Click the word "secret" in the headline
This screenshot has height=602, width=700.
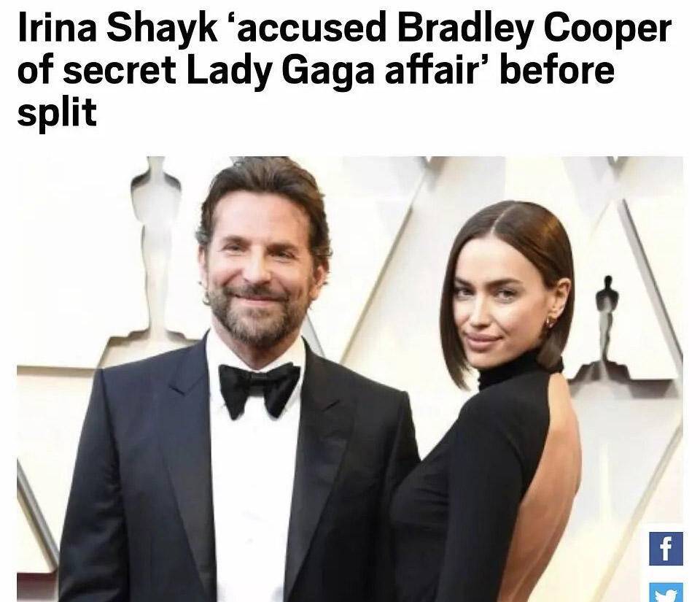(119, 72)
